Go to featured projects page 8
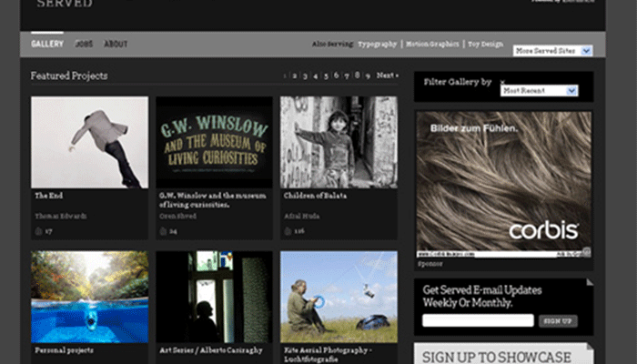The image size is (637, 364). 357,76
